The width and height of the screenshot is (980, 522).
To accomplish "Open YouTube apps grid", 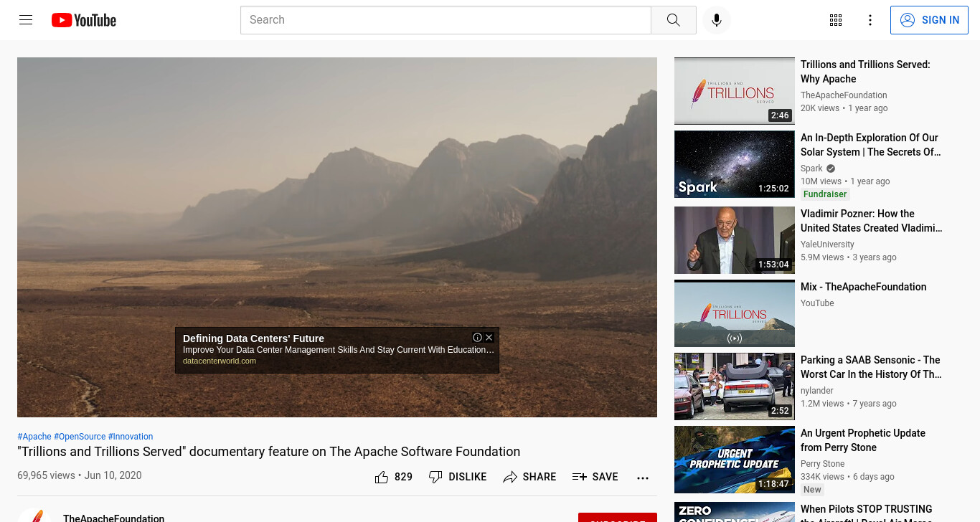I will [x=836, y=20].
